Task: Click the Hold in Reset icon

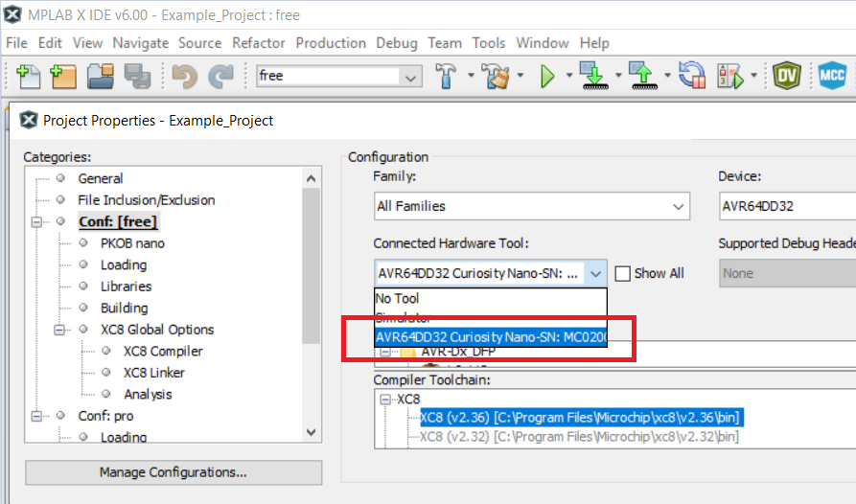Action: (692, 76)
